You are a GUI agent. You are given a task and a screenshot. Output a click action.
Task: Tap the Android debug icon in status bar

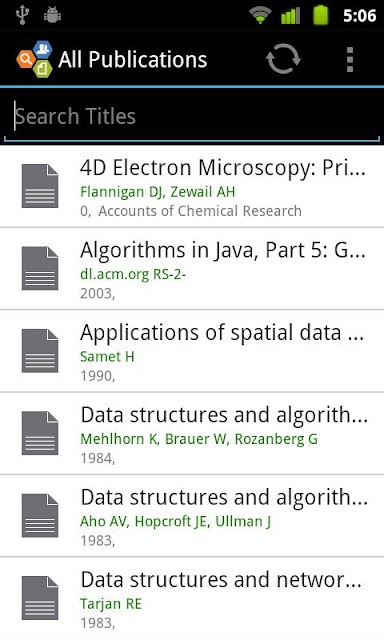click(x=52, y=16)
